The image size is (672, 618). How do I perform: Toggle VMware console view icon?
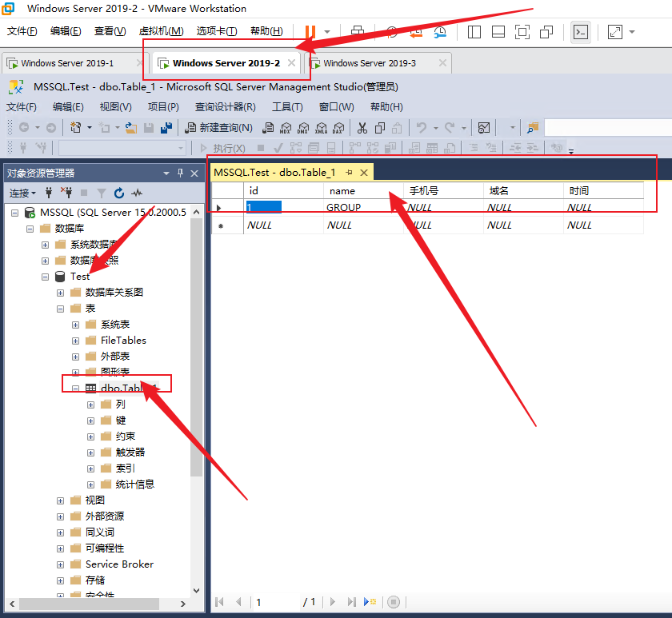coord(581,32)
